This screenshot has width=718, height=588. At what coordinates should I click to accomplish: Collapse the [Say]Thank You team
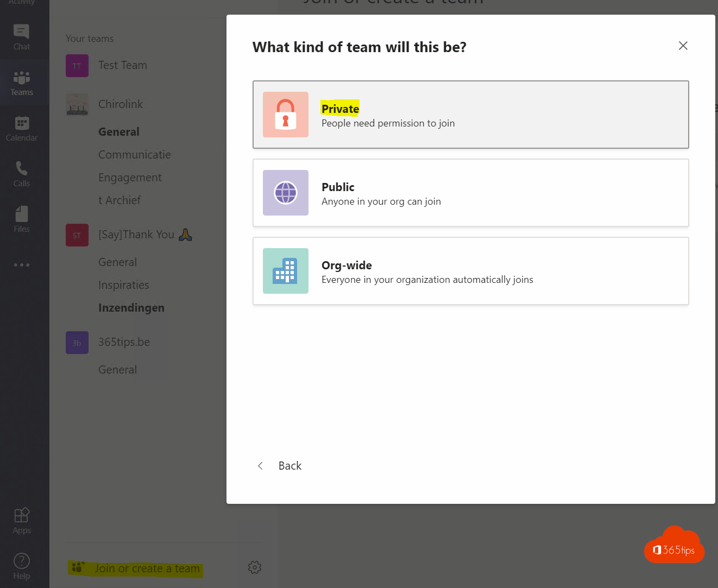point(136,235)
